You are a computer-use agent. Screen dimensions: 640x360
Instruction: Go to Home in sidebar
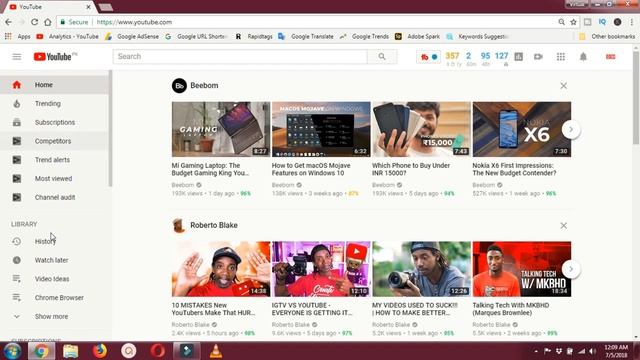point(54,85)
